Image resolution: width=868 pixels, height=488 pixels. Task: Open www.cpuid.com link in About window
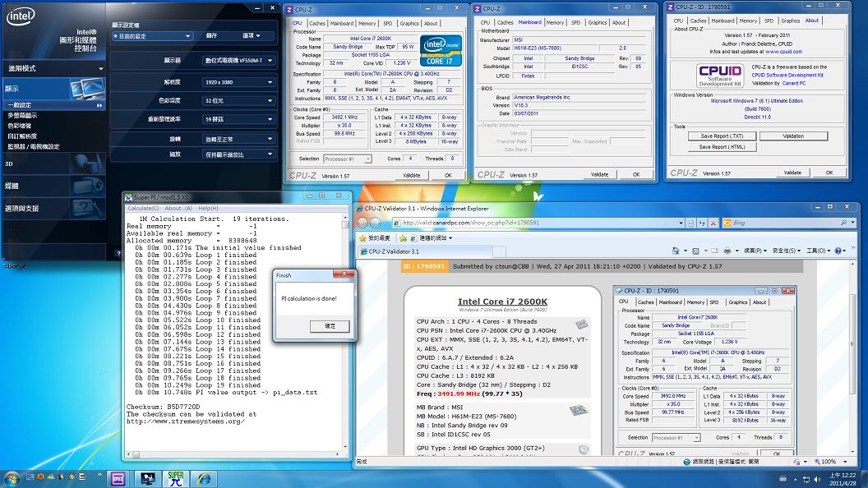(x=783, y=52)
